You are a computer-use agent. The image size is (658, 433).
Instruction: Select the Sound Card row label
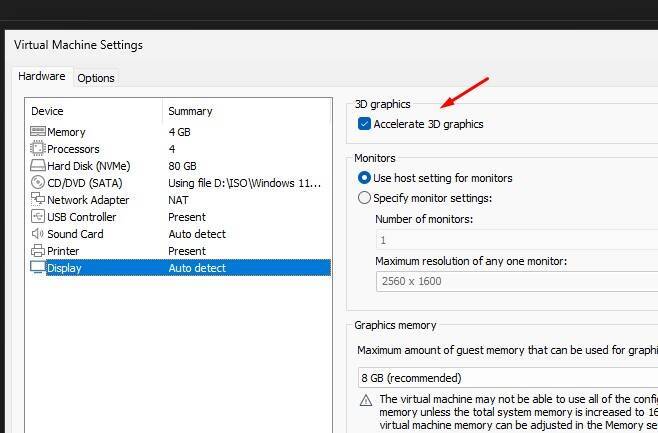75,234
